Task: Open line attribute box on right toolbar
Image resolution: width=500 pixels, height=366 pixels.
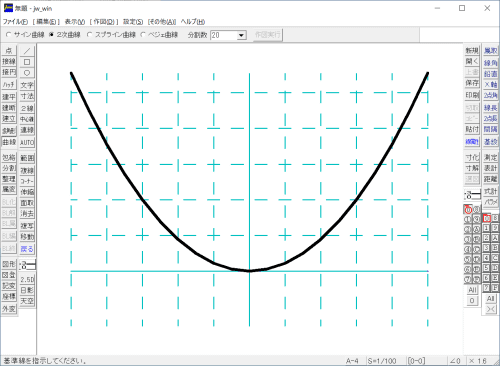Action: point(472,195)
